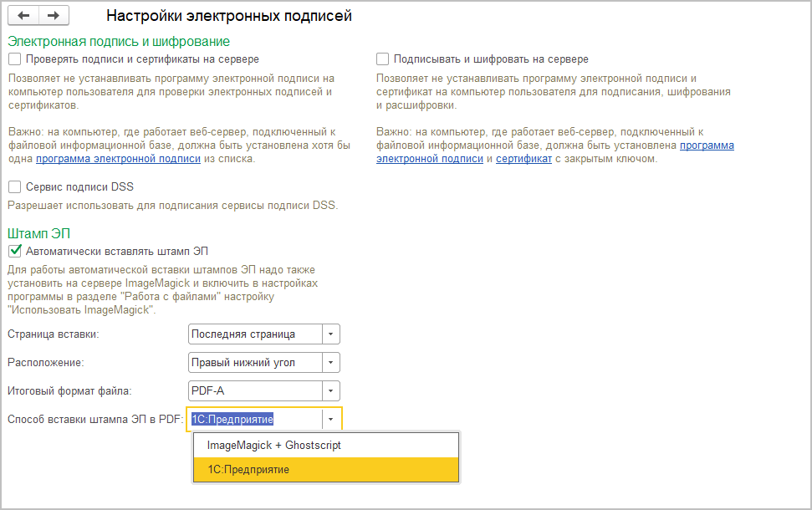Click the "Штамп ЭП" section header
The height and width of the screenshot is (510, 812).
[38, 234]
